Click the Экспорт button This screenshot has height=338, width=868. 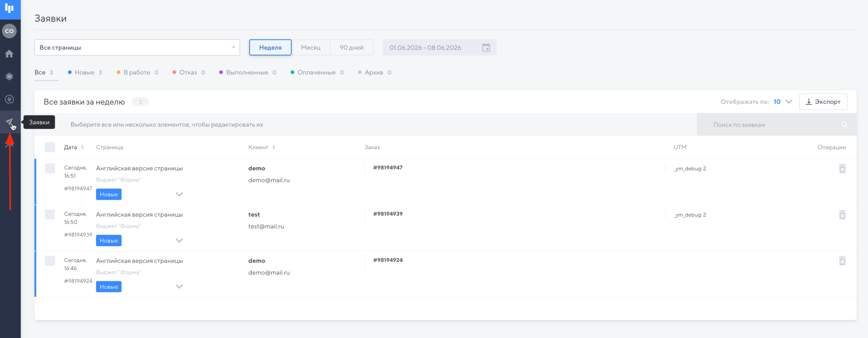[823, 102]
